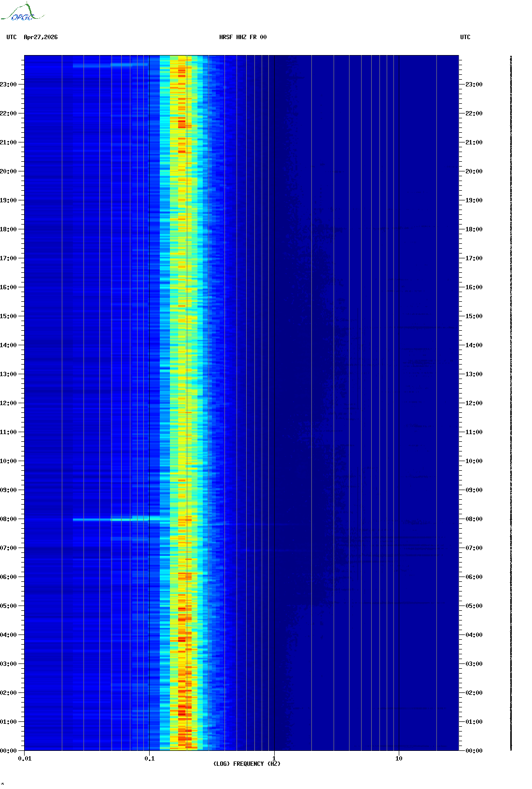Click the 00:00 time marker on right axis
This screenshot has width=532, height=789.
[474, 751]
